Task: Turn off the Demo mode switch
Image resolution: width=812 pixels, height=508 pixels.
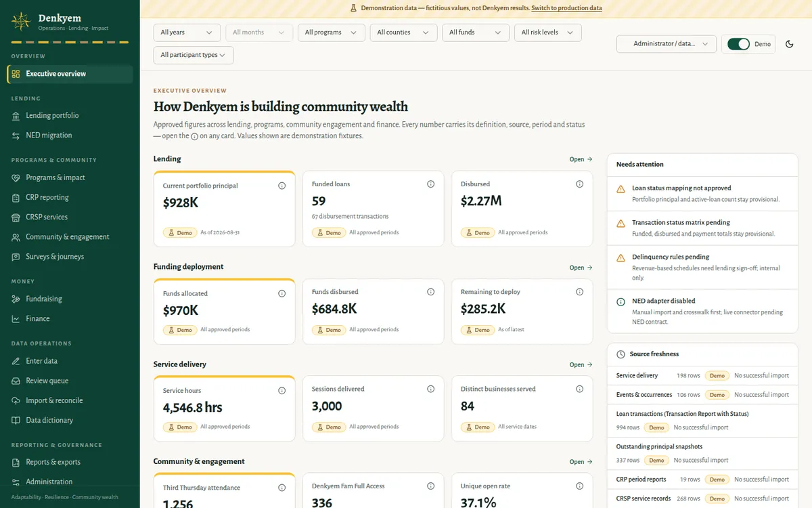Action: (738, 44)
